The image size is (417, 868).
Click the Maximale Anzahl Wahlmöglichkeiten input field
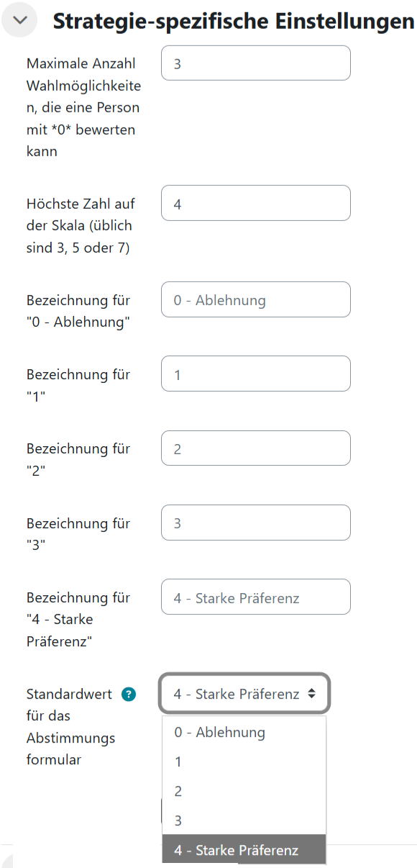click(255, 63)
